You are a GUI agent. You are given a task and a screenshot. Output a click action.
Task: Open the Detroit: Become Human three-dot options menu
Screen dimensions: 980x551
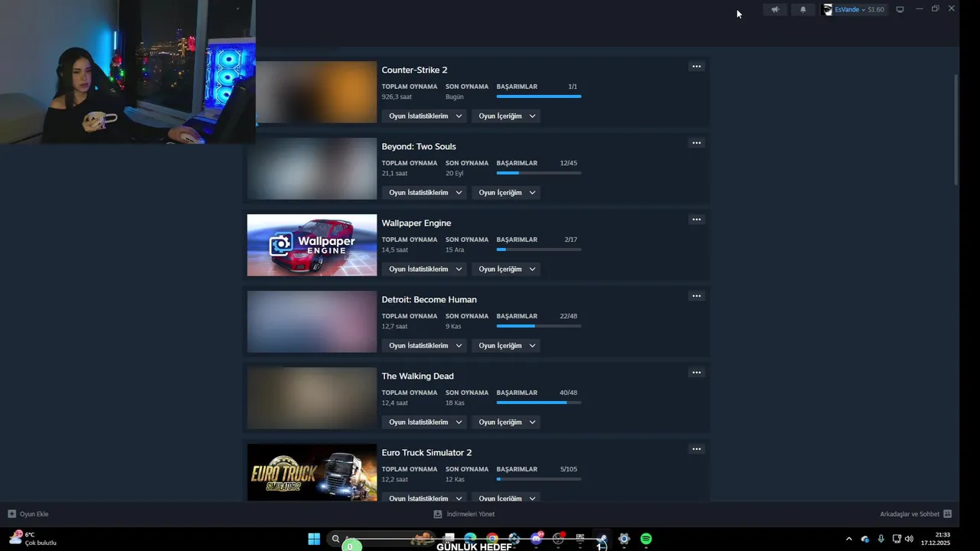[x=696, y=296]
